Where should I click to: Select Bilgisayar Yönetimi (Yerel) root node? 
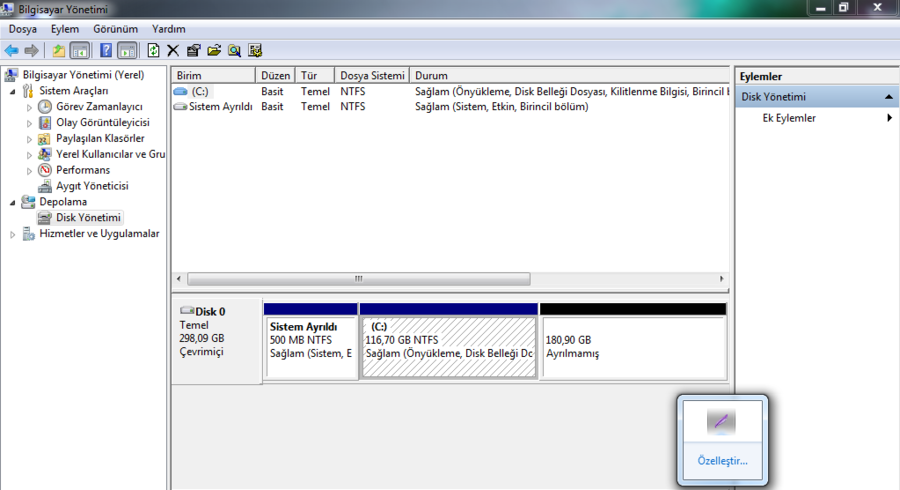(83, 75)
